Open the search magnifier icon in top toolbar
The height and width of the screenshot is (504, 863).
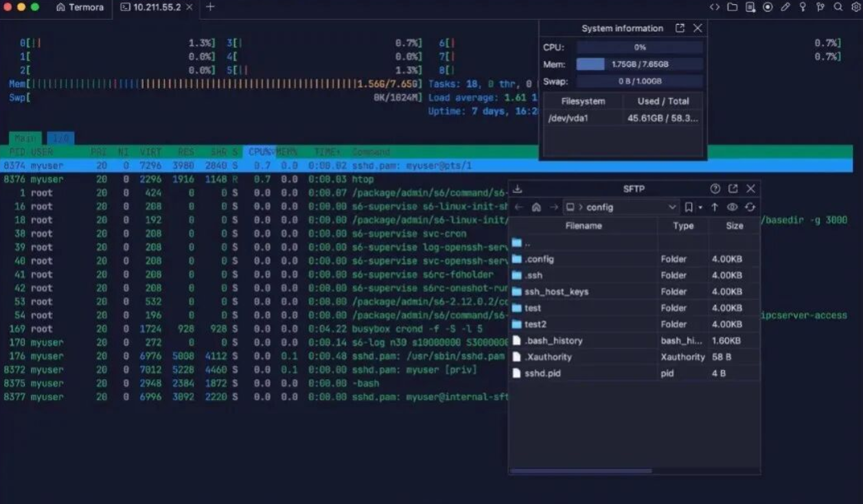838,7
